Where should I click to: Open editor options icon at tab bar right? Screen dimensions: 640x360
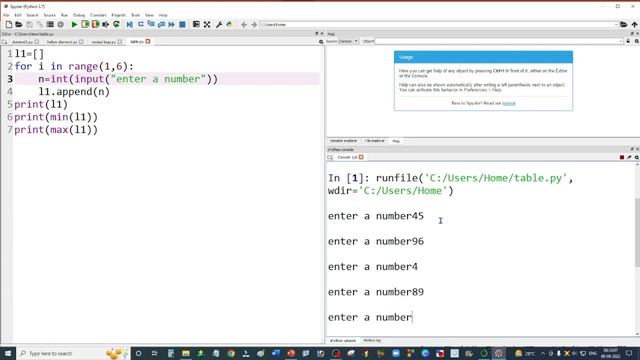[321, 42]
